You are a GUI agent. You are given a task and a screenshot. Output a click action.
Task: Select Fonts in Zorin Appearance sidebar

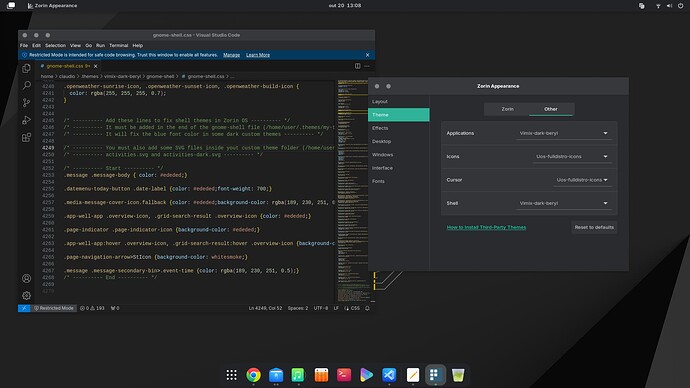(x=399, y=181)
